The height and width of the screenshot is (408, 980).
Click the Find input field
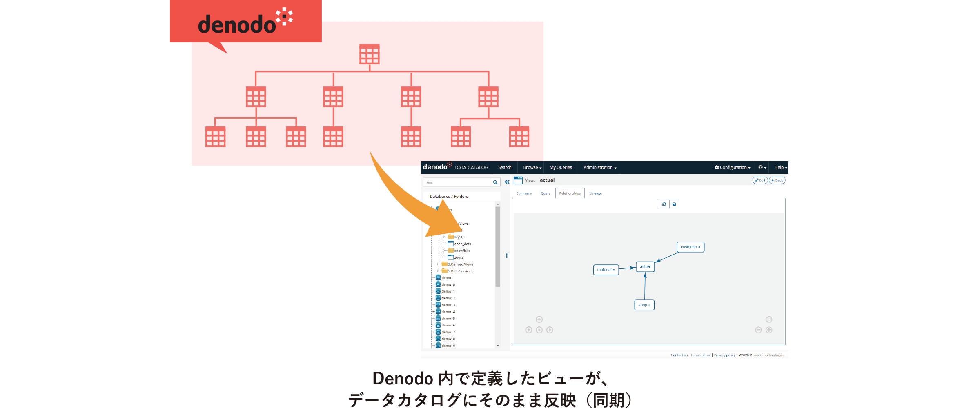tap(457, 182)
